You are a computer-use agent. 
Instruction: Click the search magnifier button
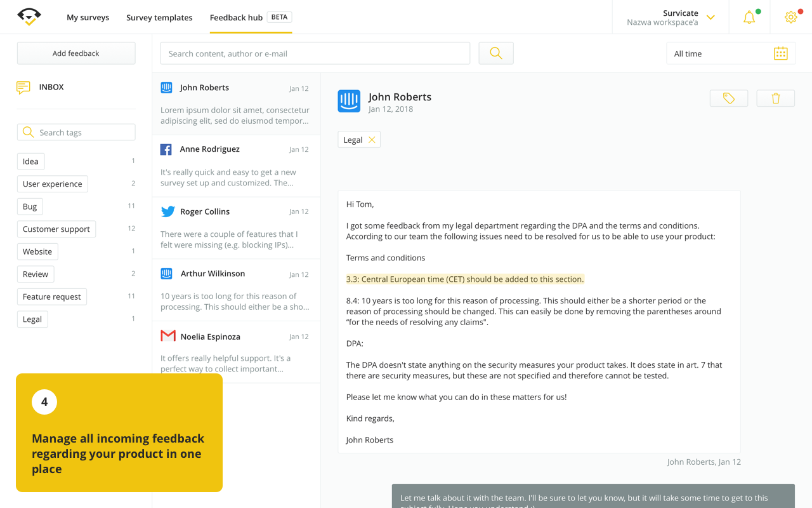click(x=496, y=53)
